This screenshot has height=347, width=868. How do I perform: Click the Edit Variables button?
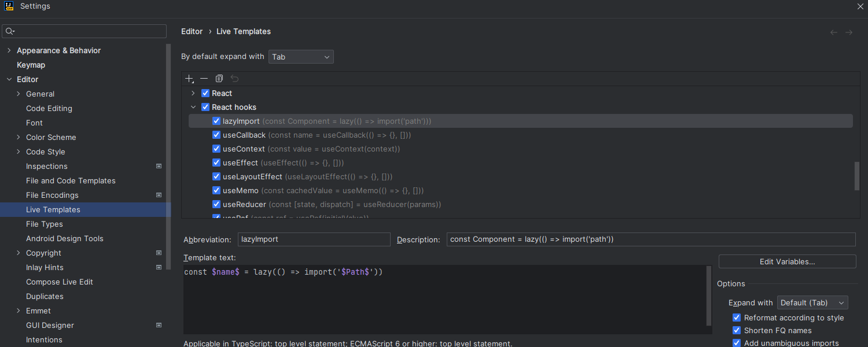pos(787,261)
